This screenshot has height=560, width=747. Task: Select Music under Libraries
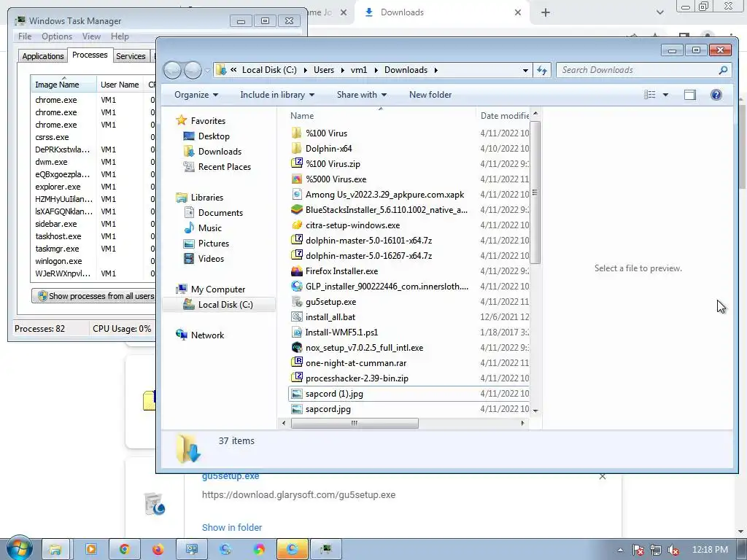pos(209,228)
